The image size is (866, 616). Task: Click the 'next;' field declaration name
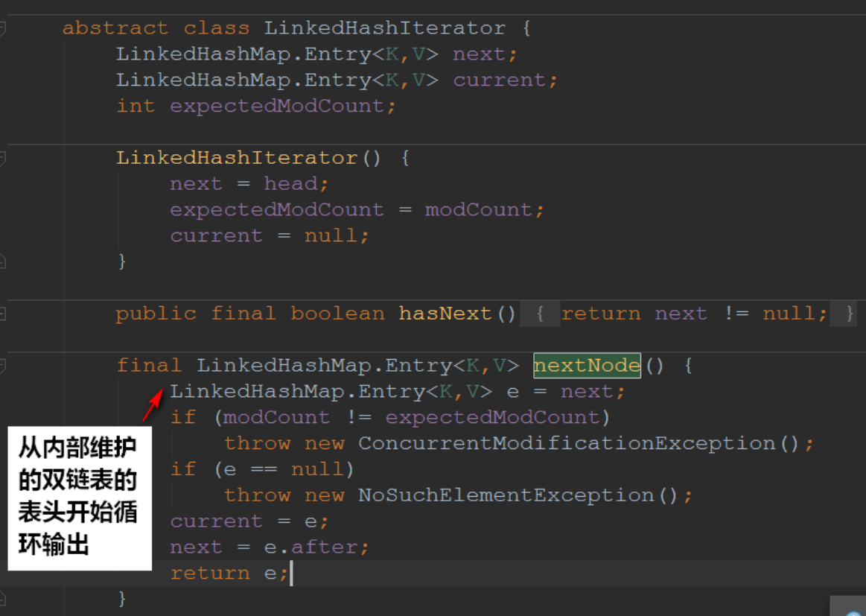click(485, 54)
